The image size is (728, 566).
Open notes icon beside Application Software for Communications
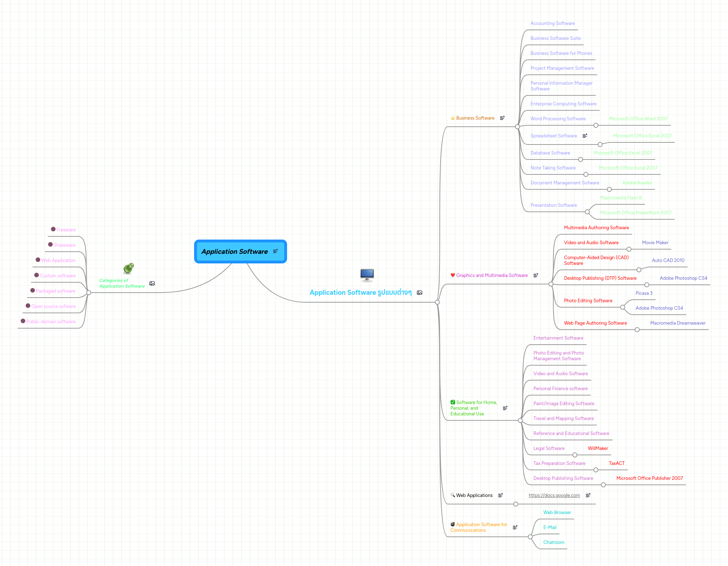click(x=515, y=527)
